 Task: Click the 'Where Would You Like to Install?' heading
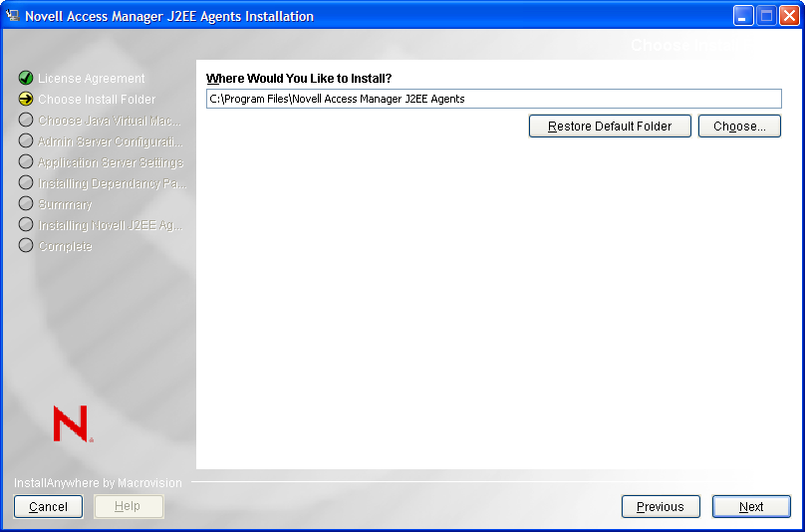[299, 79]
